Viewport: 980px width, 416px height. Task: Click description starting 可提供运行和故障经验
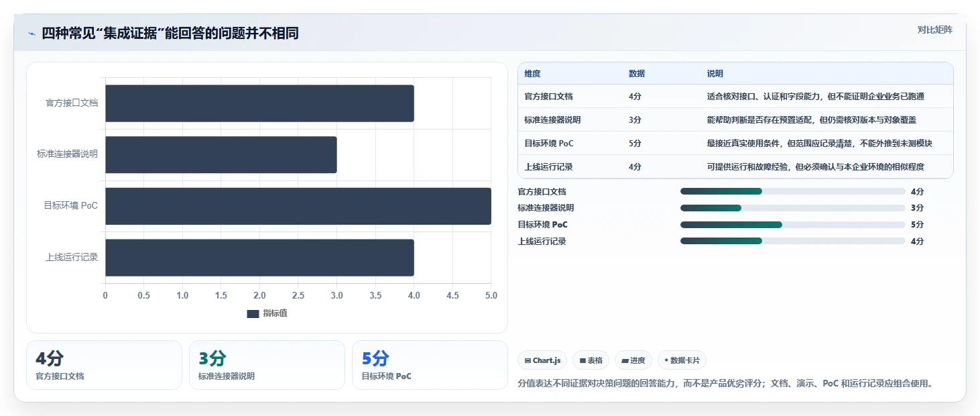[x=815, y=167]
